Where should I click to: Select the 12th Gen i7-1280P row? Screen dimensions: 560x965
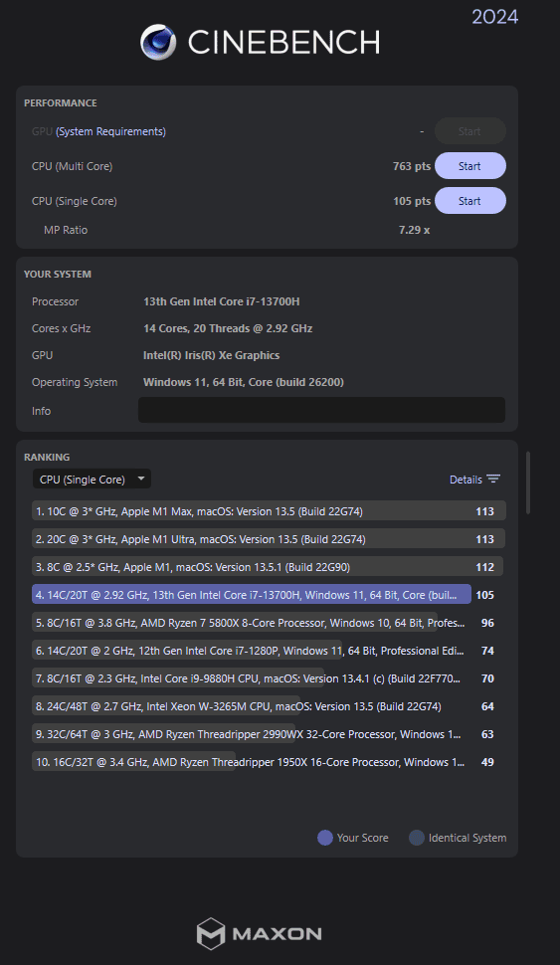click(269, 651)
